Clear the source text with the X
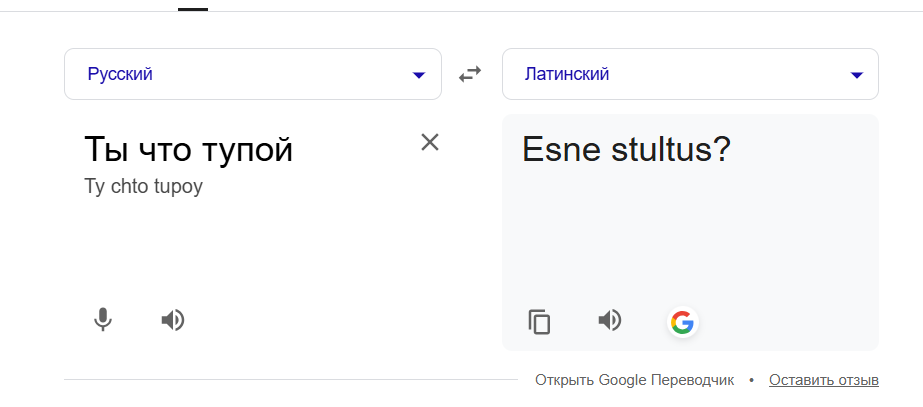923x407 pixels. point(430,142)
